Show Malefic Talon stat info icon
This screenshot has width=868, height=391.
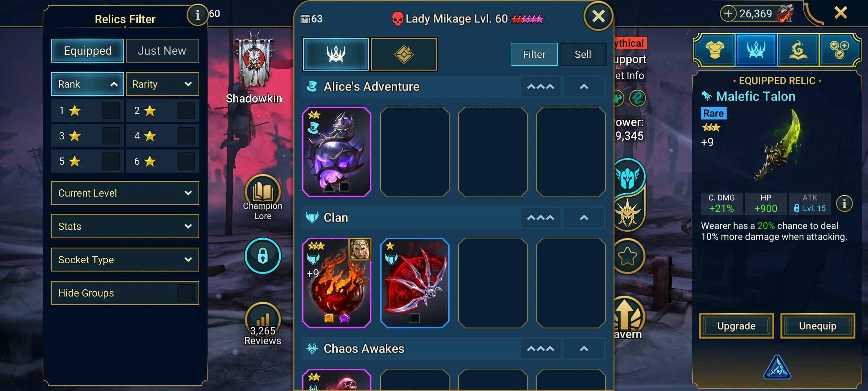tap(844, 204)
